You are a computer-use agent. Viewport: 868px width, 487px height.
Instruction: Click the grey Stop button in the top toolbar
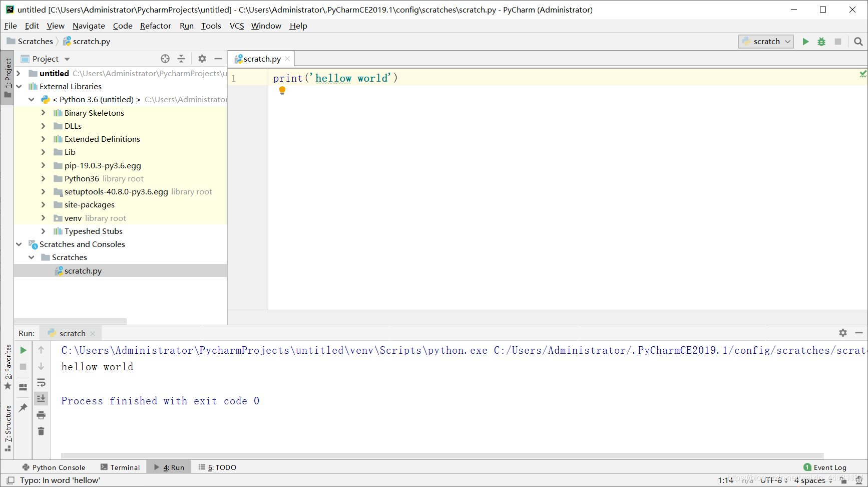coord(838,42)
